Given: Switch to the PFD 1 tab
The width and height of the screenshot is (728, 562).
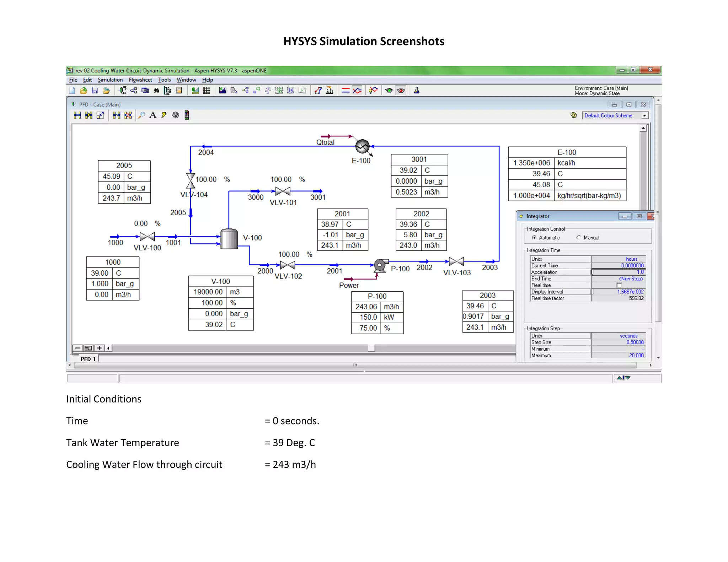Looking at the screenshot, I should [x=88, y=359].
